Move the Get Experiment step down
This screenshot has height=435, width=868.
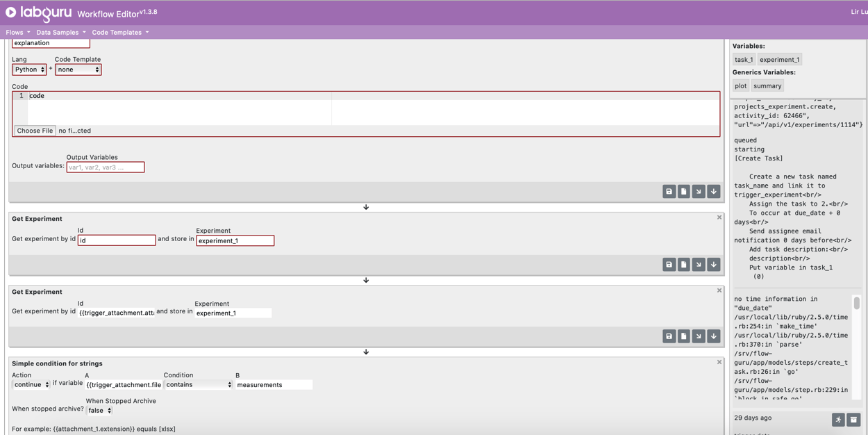point(713,264)
